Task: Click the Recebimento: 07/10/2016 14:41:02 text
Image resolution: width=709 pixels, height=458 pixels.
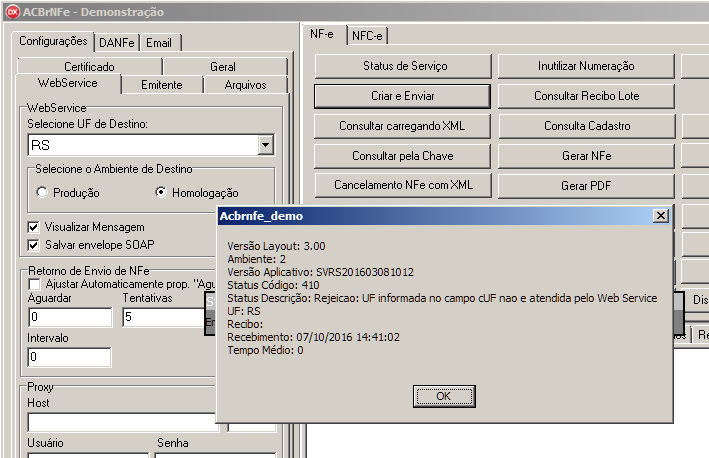Action: pyautogui.click(x=313, y=337)
